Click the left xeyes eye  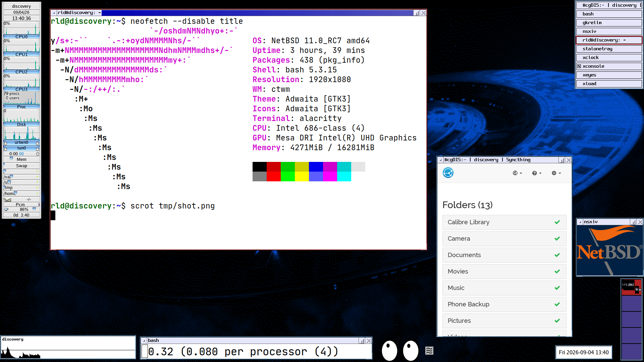pos(389,351)
